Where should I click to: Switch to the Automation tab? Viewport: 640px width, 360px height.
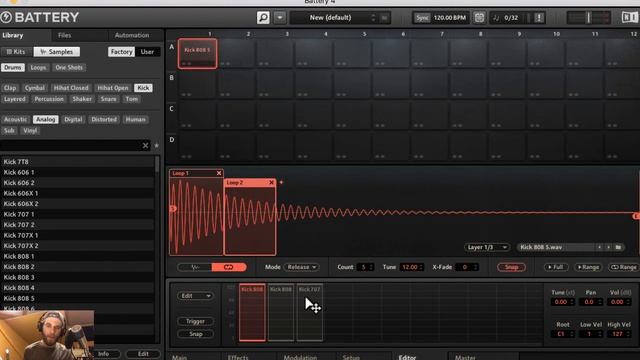click(132, 35)
